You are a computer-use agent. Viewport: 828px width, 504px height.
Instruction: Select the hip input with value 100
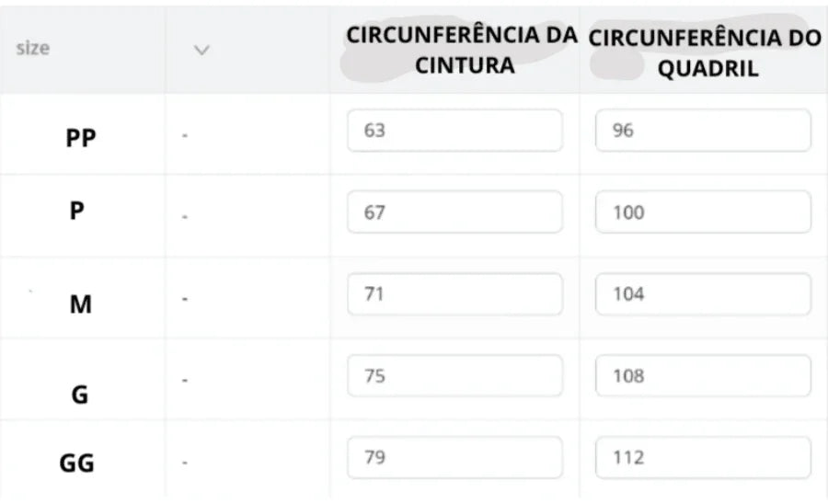pos(703,212)
